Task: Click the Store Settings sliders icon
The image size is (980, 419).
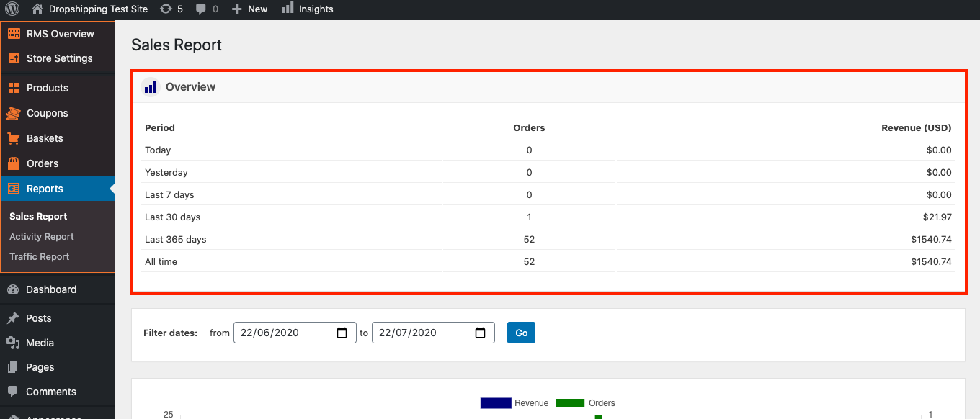Action: click(14, 58)
